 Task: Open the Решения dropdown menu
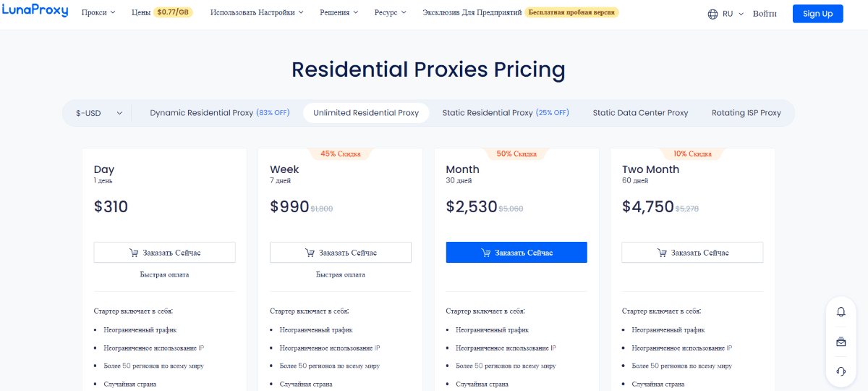[x=339, y=13]
